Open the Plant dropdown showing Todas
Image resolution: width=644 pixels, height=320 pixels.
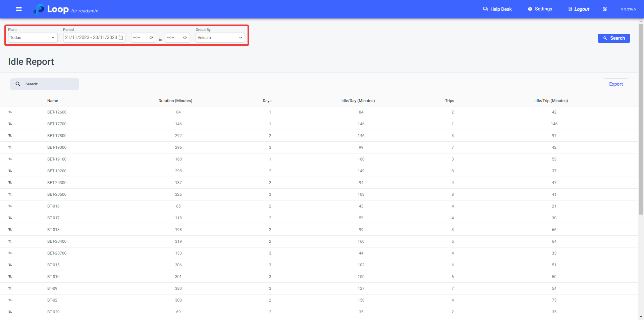coord(33,38)
